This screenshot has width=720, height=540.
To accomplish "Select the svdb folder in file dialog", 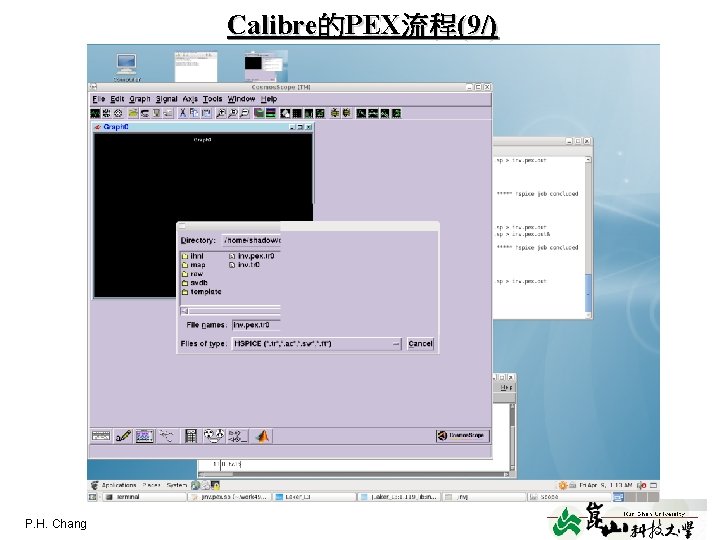I will coord(195,283).
